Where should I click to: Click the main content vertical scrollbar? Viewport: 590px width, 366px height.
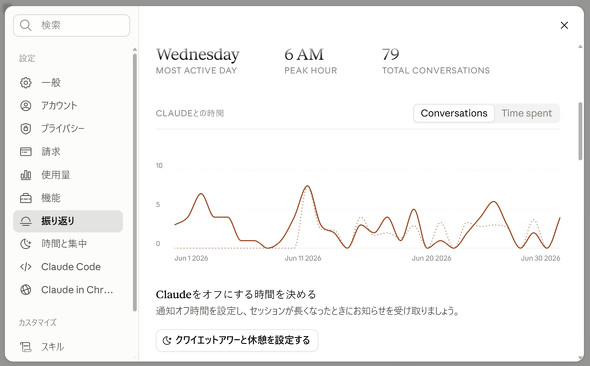[x=580, y=131]
